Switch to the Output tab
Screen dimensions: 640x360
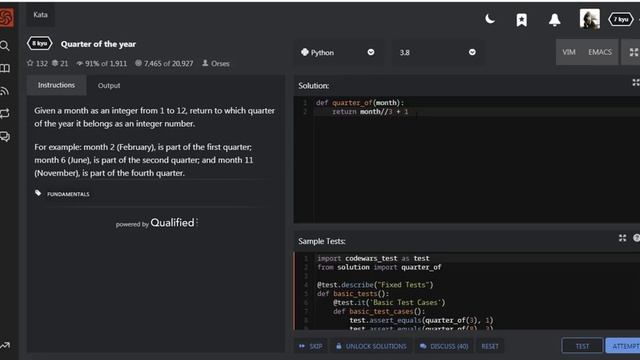109,85
